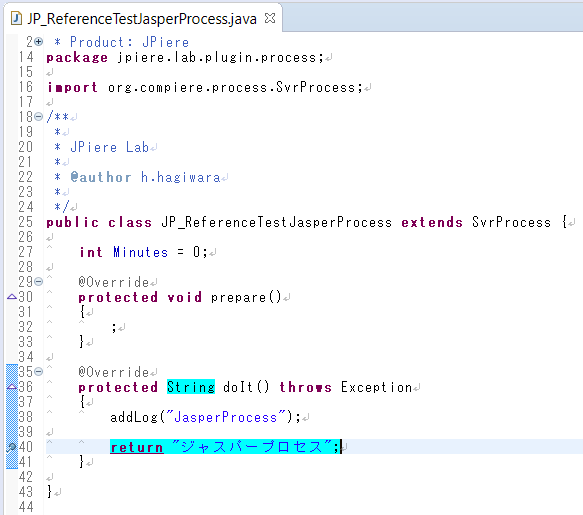The height and width of the screenshot is (515, 583).
Task: Select the JP_ReferenceTestJasperProcess.java editor tab
Action: click(143, 18)
